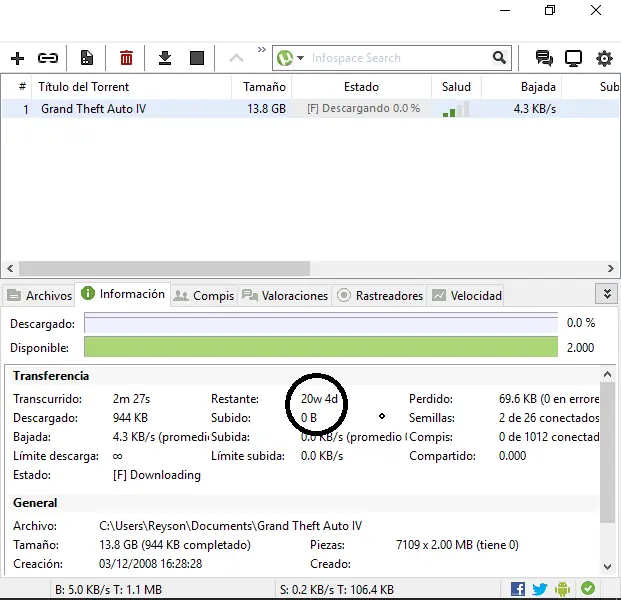621x600 pixels.
Task: Move torrent up the queue with the arrow icon
Action: click(x=236, y=58)
